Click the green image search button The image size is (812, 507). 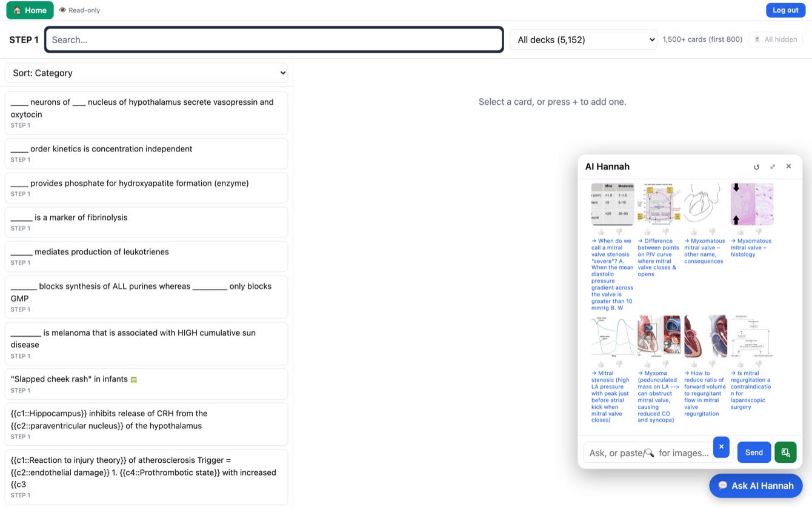pyautogui.click(x=785, y=452)
